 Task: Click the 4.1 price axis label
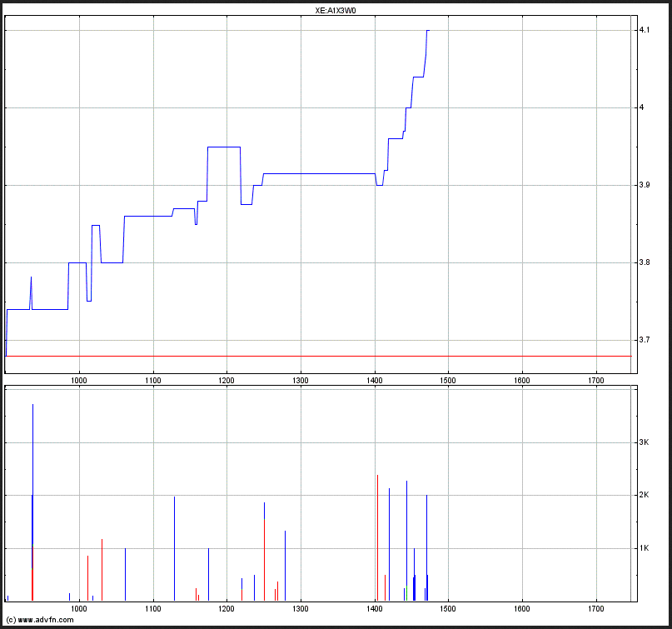point(645,30)
